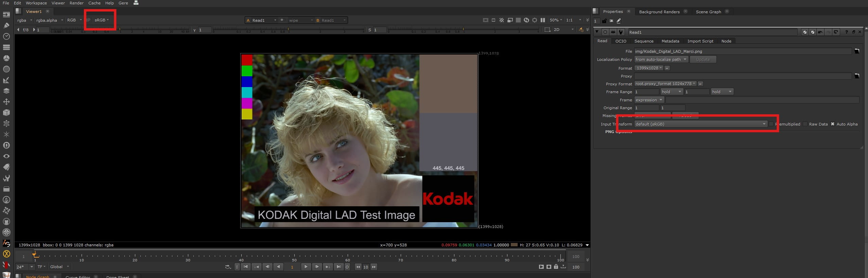Open the Input Transform default (sRGB) dropdown
The image size is (868, 278).
(x=701, y=124)
